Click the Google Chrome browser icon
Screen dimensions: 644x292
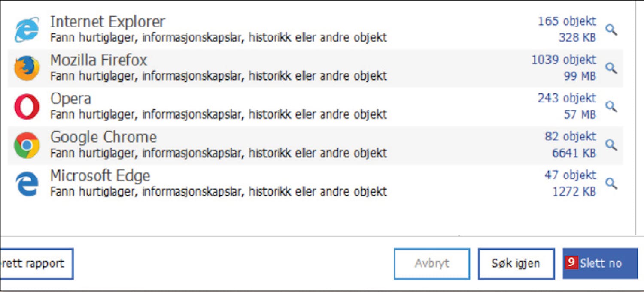tap(27, 145)
